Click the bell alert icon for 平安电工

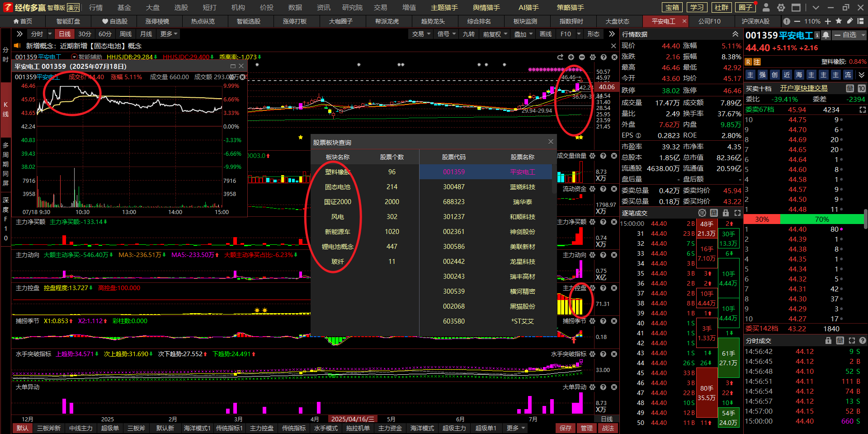826,35
